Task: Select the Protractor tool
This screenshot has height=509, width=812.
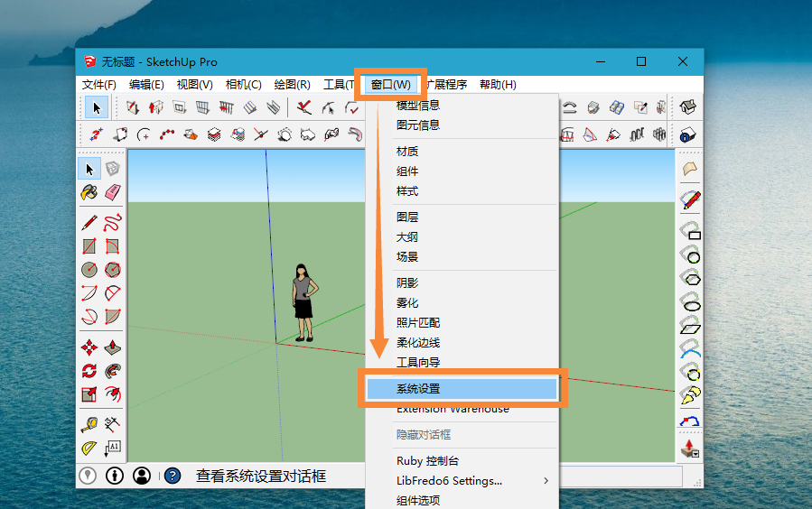Action: (89, 448)
